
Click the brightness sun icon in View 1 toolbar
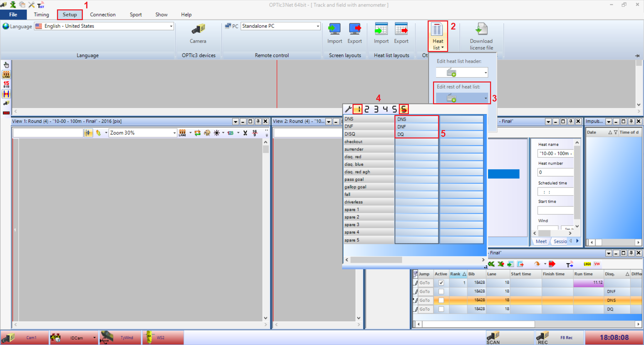coord(217,133)
